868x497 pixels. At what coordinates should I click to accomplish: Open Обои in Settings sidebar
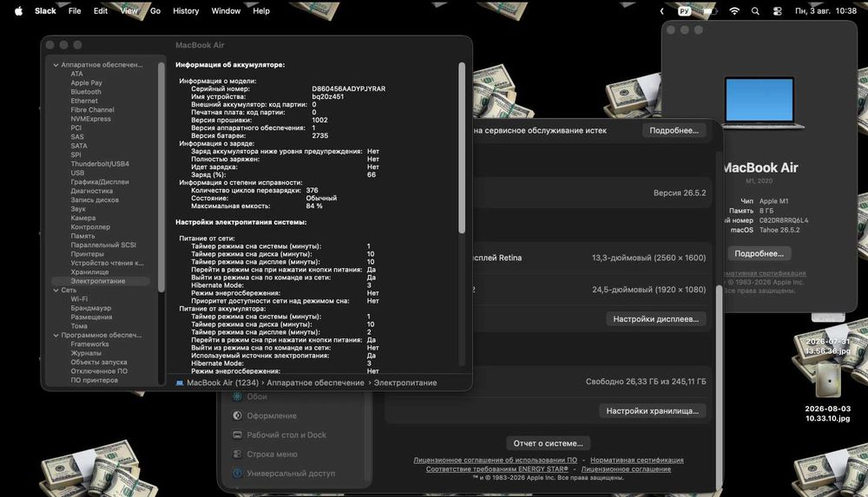(257, 396)
